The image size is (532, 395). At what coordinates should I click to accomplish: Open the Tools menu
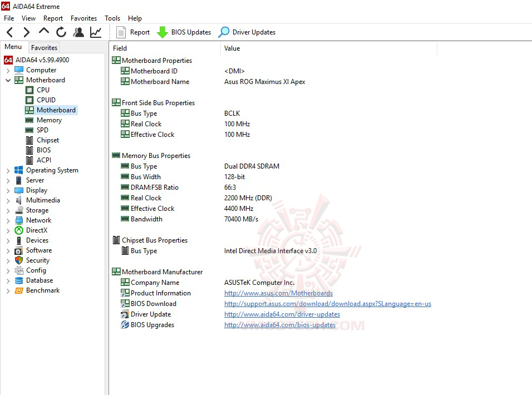point(112,18)
